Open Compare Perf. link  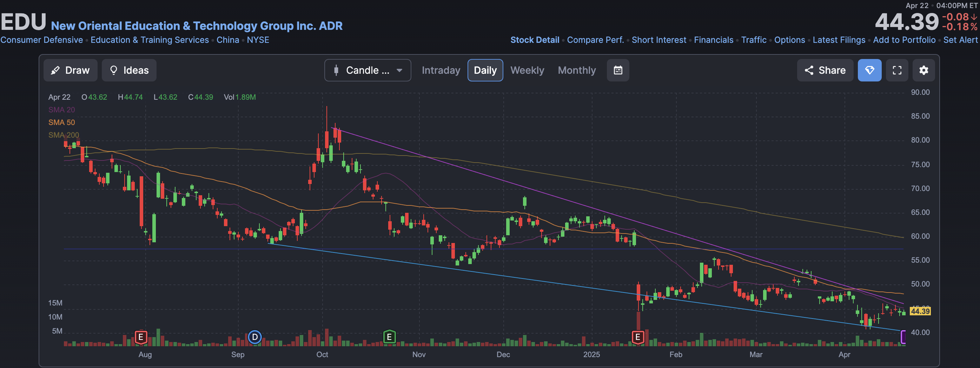[x=595, y=40]
